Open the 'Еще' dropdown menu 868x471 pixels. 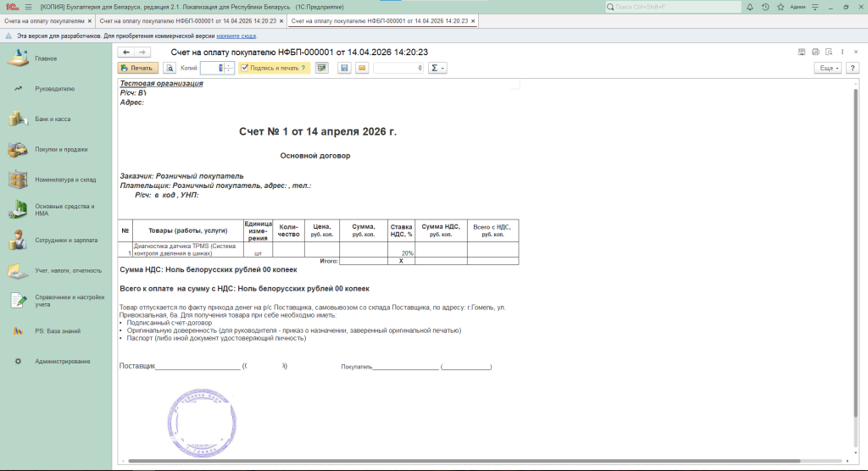click(x=827, y=68)
